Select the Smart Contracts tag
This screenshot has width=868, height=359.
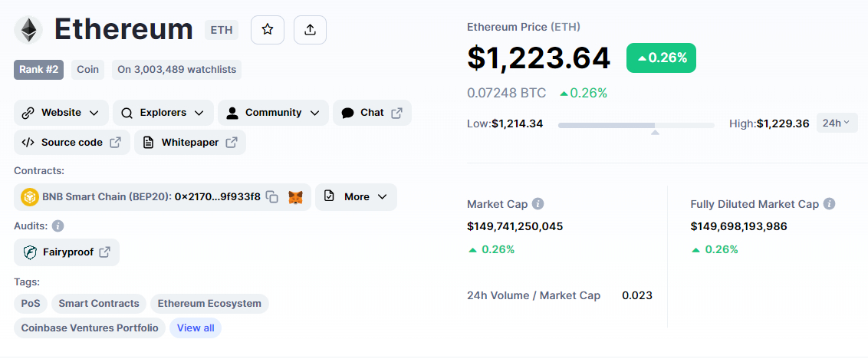point(99,304)
